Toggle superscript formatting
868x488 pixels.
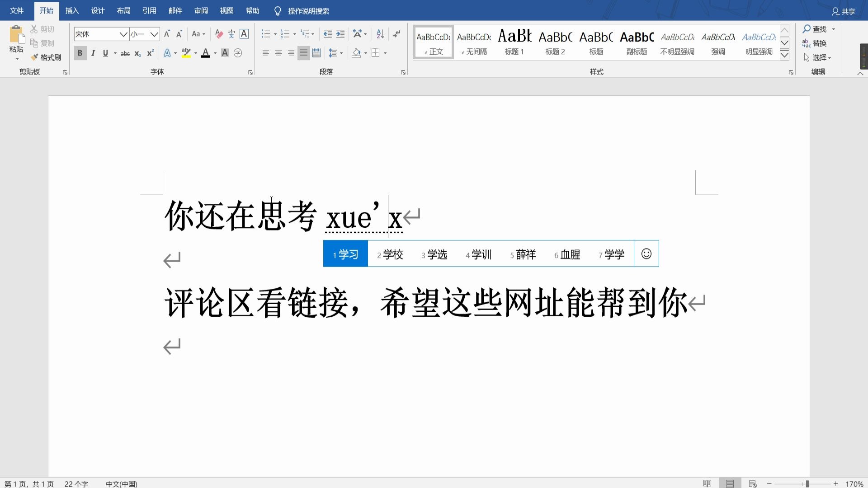click(151, 53)
